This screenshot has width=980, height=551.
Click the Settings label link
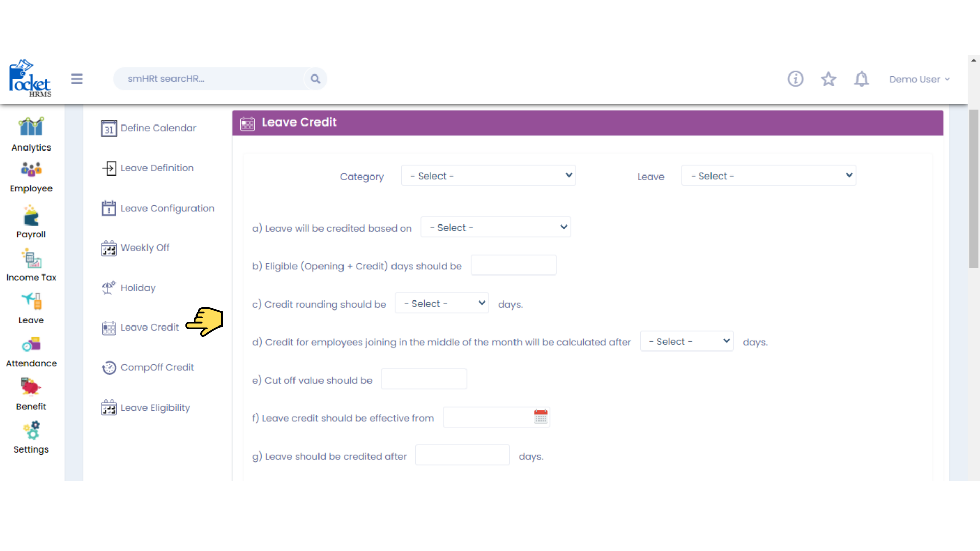31,449
